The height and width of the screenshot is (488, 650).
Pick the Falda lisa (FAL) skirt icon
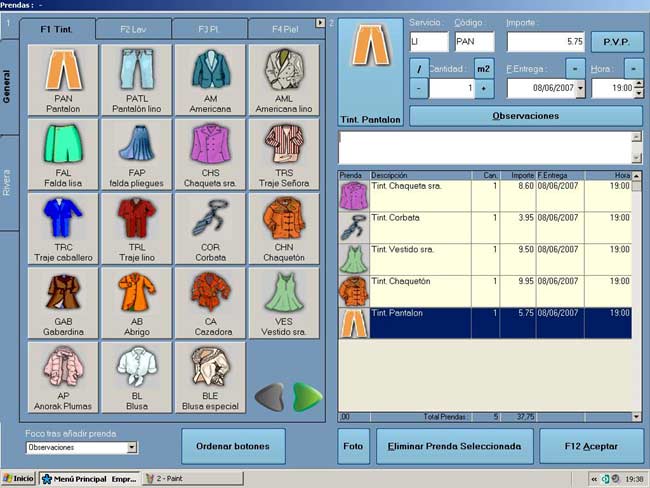(x=65, y=155)
